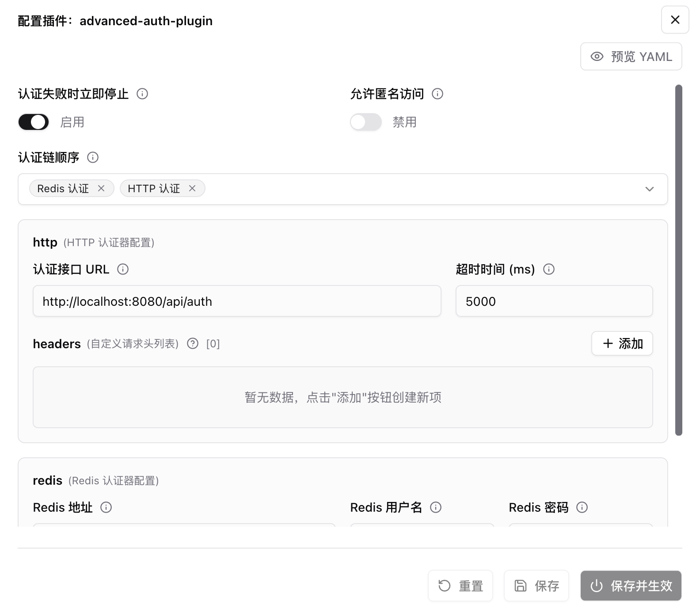Click the vertical scrollbar of the form
700x608 pixels.
tap(679, 260)
